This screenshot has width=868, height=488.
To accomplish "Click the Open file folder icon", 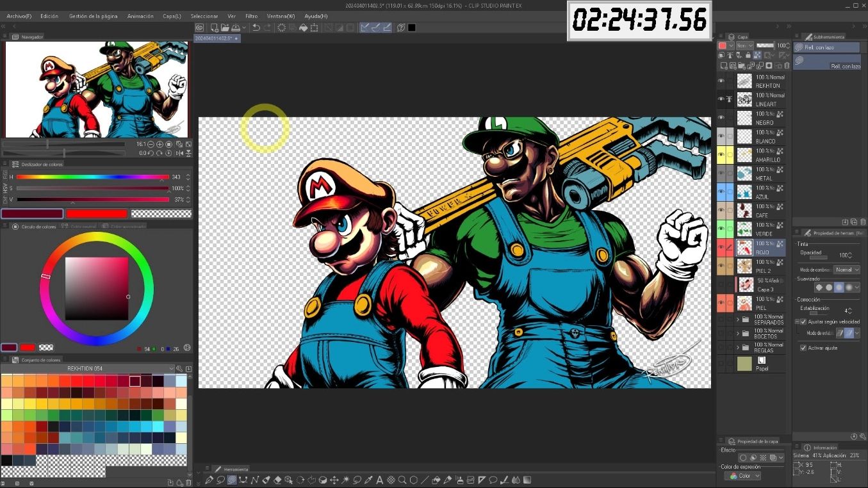I will 225,28.
